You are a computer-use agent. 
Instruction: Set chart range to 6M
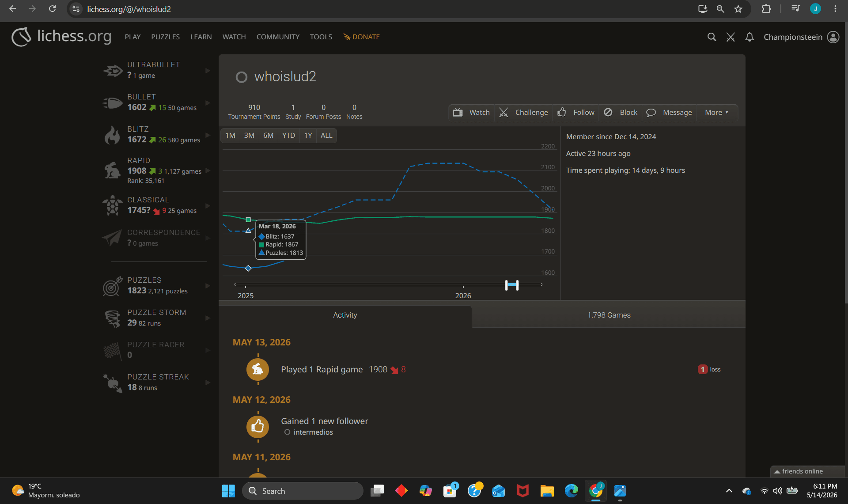[x=268, y=136]
